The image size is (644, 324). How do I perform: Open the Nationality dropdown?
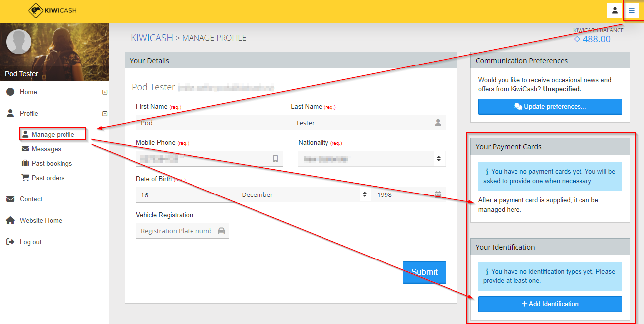(372, 159)
